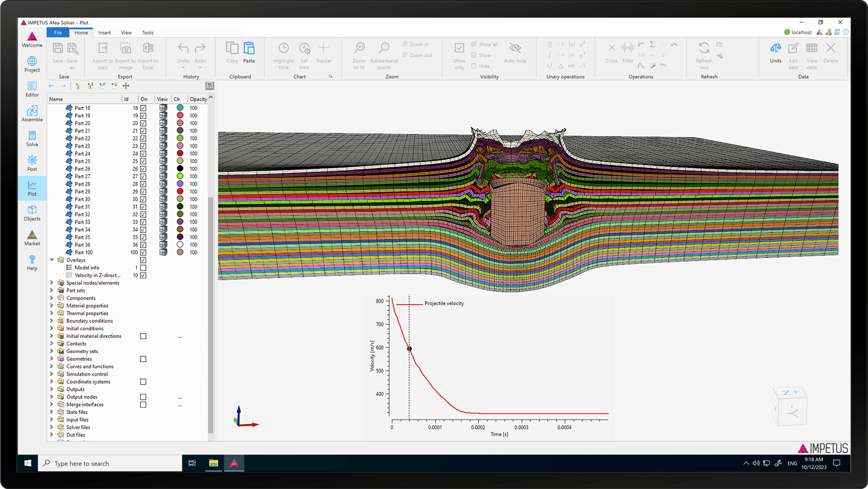This screenshot has width=868, height=489.
Task: Go to the Solve section
Action: coord(32,139)
